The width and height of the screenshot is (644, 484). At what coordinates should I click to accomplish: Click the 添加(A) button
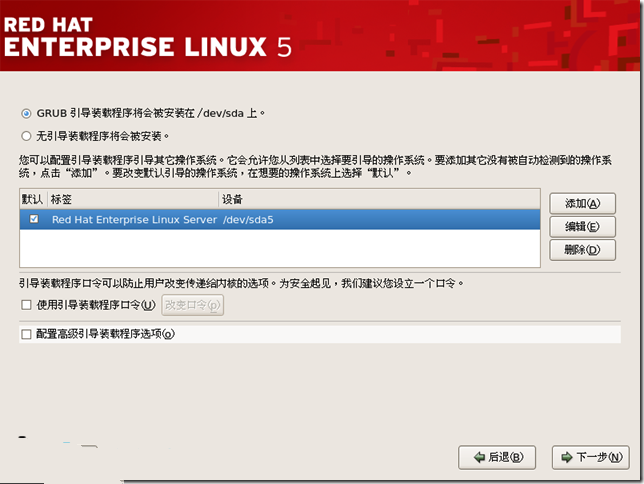point(582,203)
